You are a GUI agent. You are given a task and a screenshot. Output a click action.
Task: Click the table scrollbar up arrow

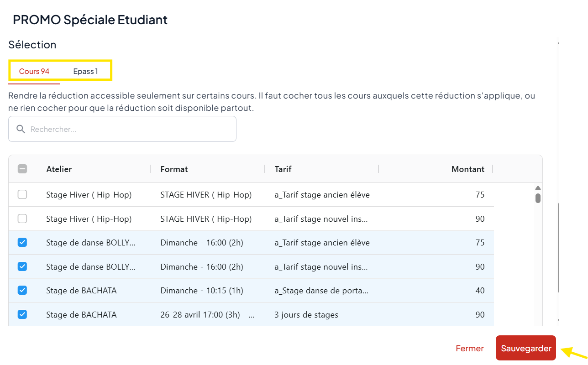coord(538,188)
